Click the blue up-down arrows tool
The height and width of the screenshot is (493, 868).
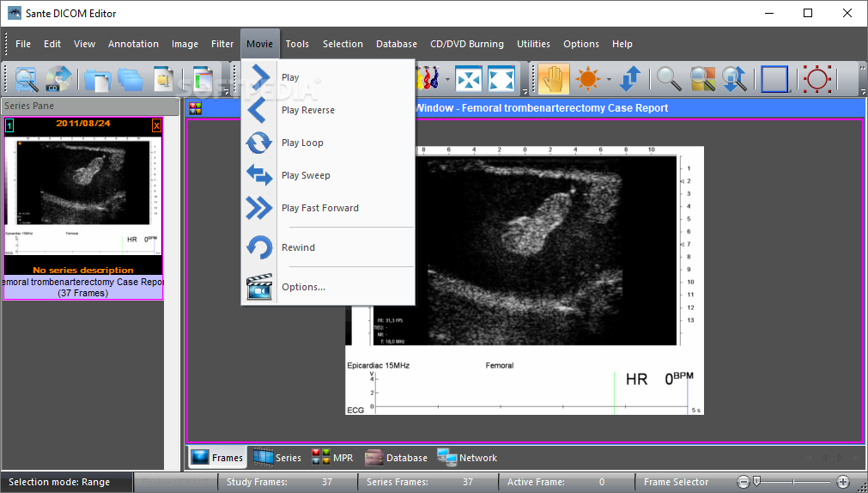(630, 79)
